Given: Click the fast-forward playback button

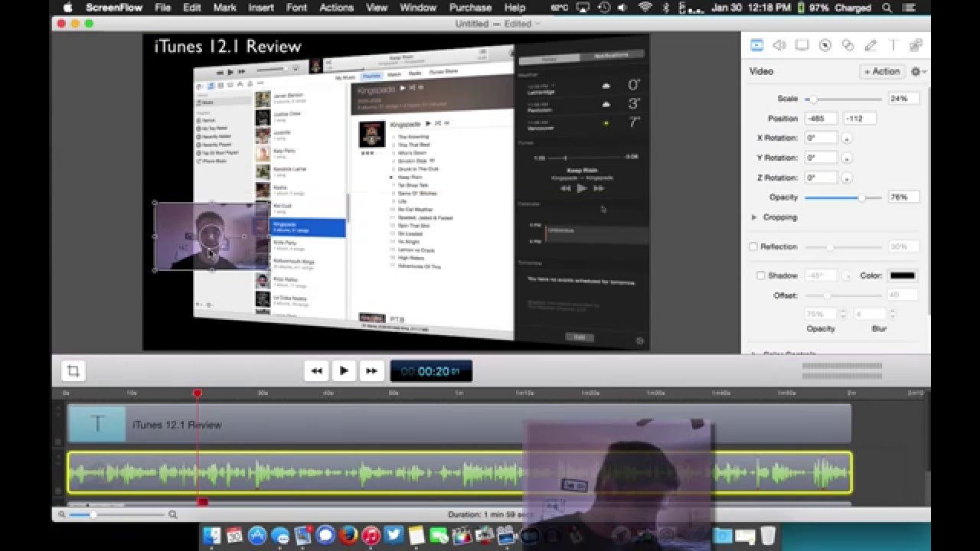Looking at the screenshot, I should (x=371, y=371).
